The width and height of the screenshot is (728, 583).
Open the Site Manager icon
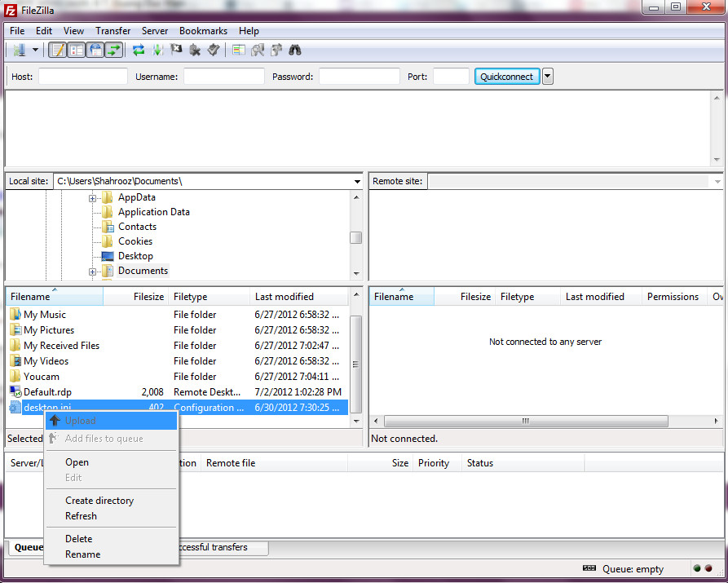[x=19, y=50]
